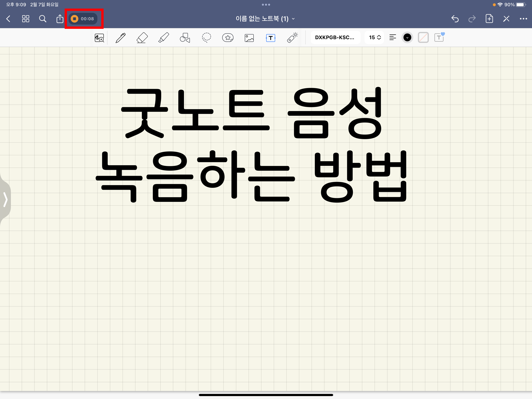Viewport: 532px width, 399px height.
Task: Select the Shapes tool
Action: click(x=185, y=38)
